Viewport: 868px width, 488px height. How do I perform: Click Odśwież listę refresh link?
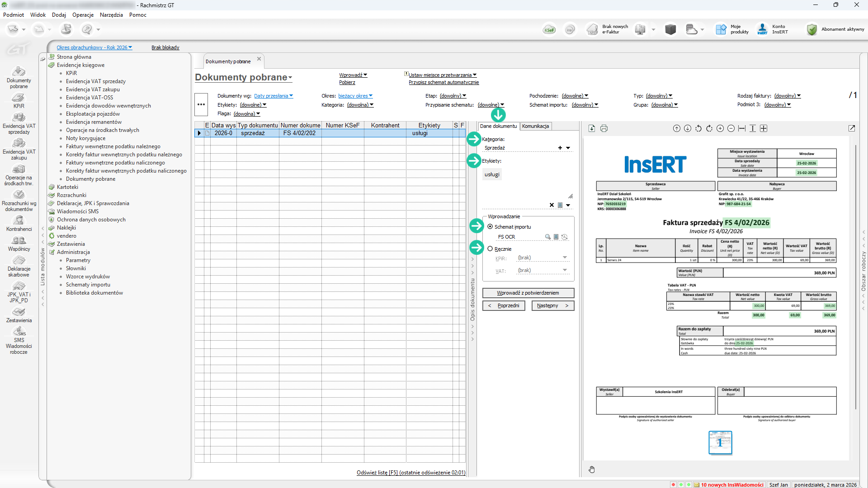tap(410, 473)
